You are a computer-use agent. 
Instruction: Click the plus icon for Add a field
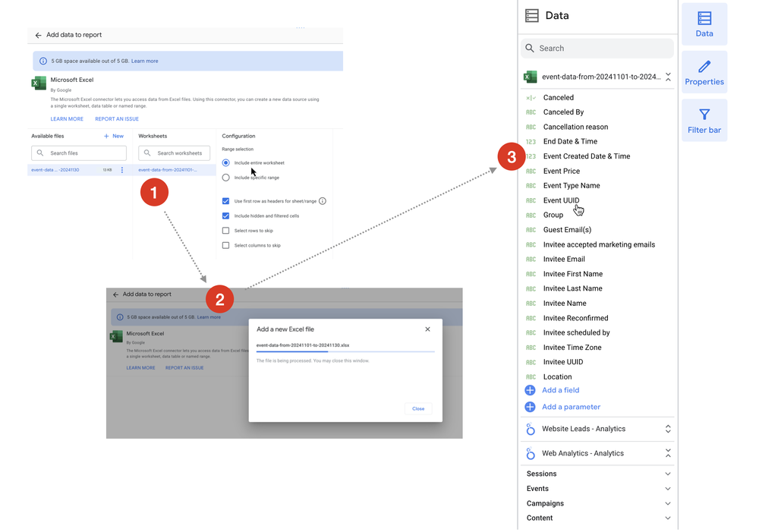pyautogui.click(x=531, y=390)
